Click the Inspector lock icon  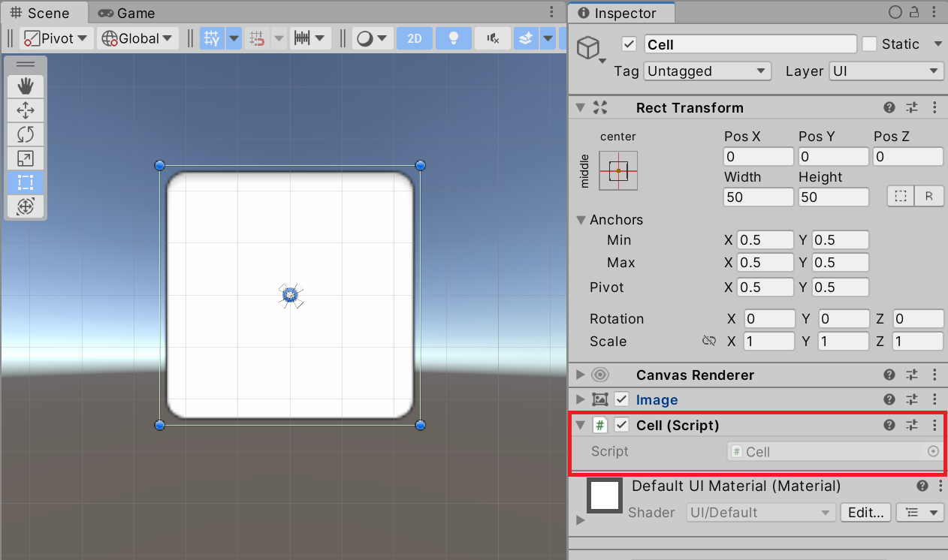coord(914,13)
